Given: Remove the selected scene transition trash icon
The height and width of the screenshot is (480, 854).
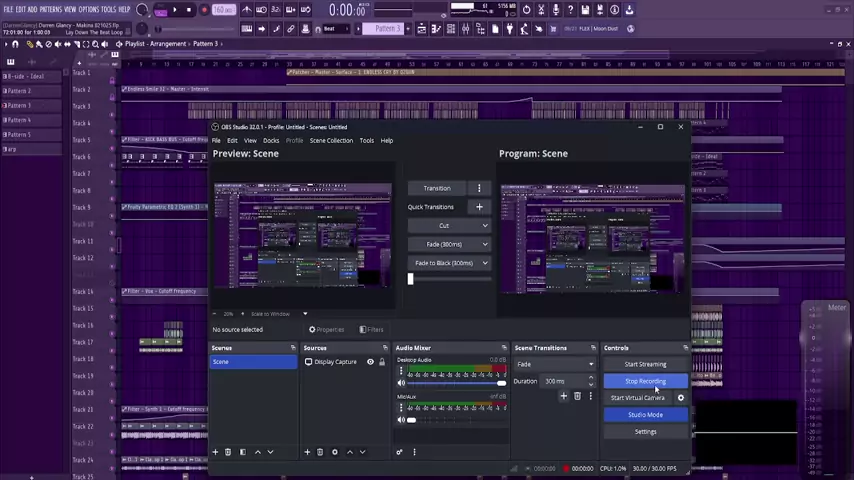Looking at the screenshot, I should click(577, 397).
